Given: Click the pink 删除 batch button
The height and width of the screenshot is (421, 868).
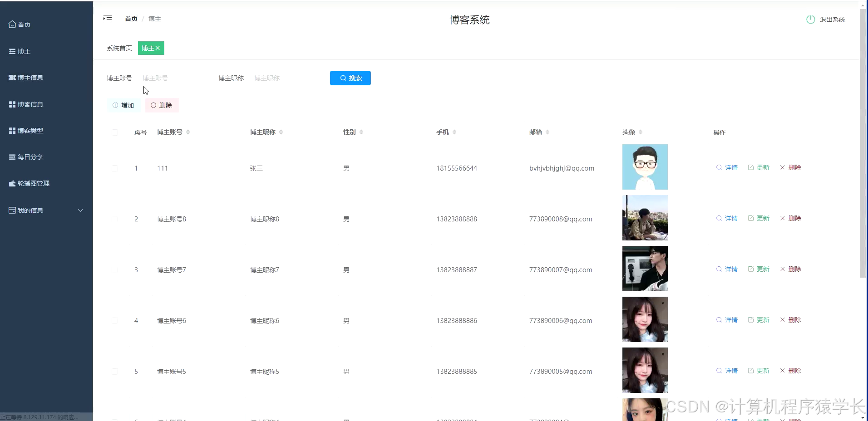Looking at the screenshot, I should click(x=162, y=105).
